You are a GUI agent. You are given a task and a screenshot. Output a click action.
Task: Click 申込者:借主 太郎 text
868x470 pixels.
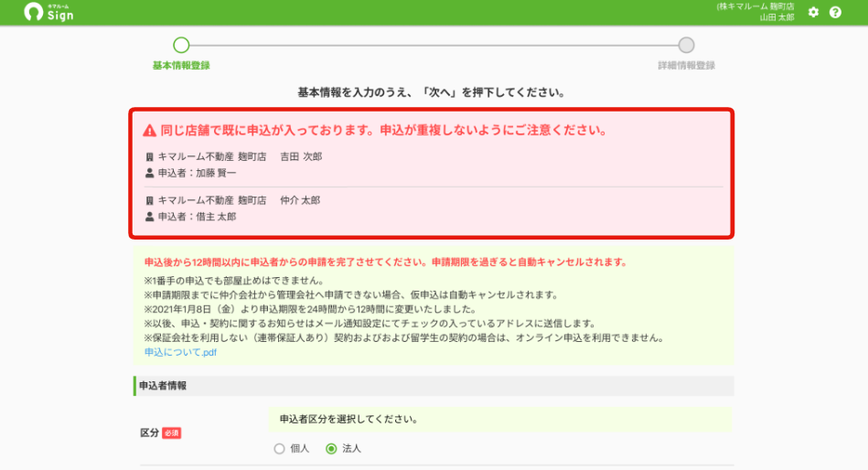197,217
